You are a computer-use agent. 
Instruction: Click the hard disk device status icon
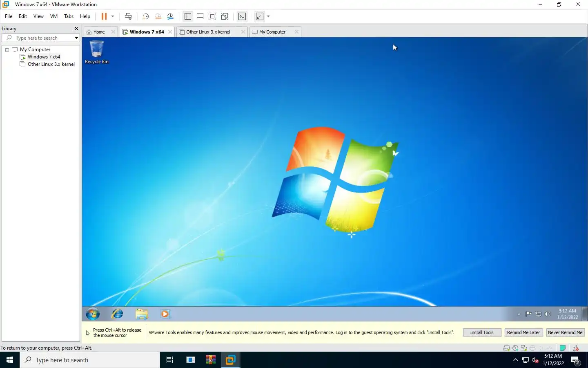point(507,348)
